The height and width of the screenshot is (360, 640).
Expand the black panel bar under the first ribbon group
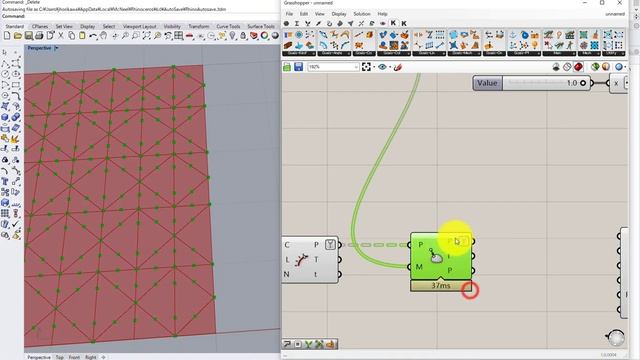pyautogui.click(x=299, y=53)
